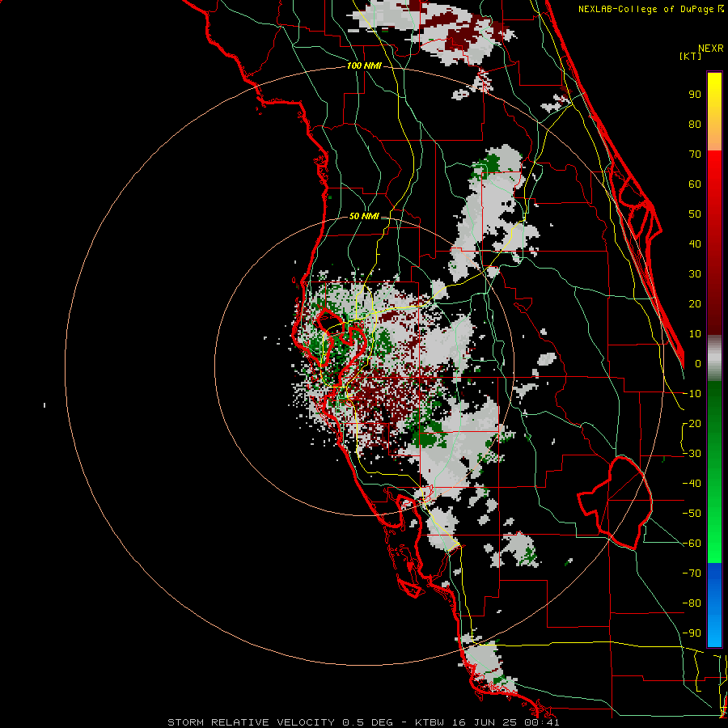This screenshot has width=728, height=728.
Task: Click the "-40" legend value
Action: (692, 484)
